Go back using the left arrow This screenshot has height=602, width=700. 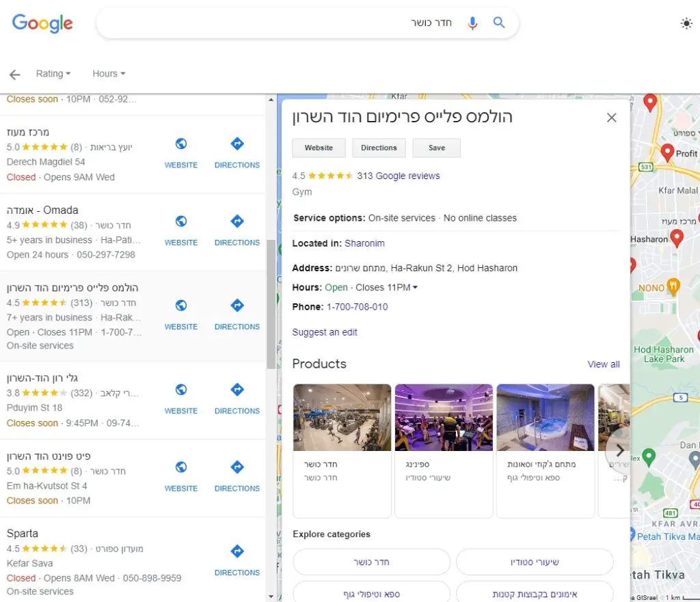tap(15, 74)
